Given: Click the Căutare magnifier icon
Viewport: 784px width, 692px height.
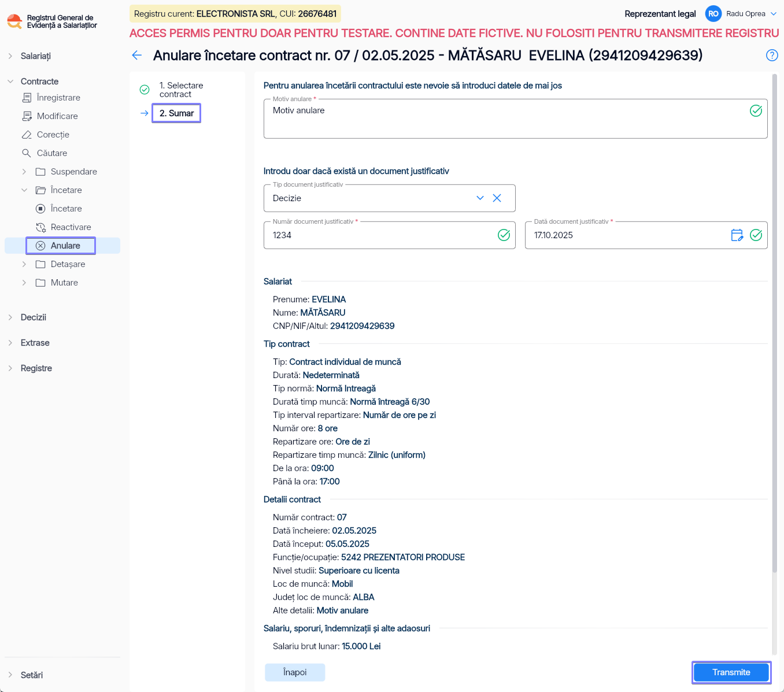Looking at the screenshot, I should [x=27, y=153].
